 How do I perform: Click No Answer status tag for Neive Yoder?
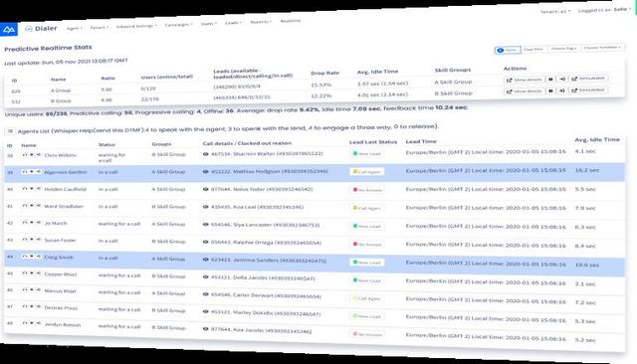[x=367, y=190]
